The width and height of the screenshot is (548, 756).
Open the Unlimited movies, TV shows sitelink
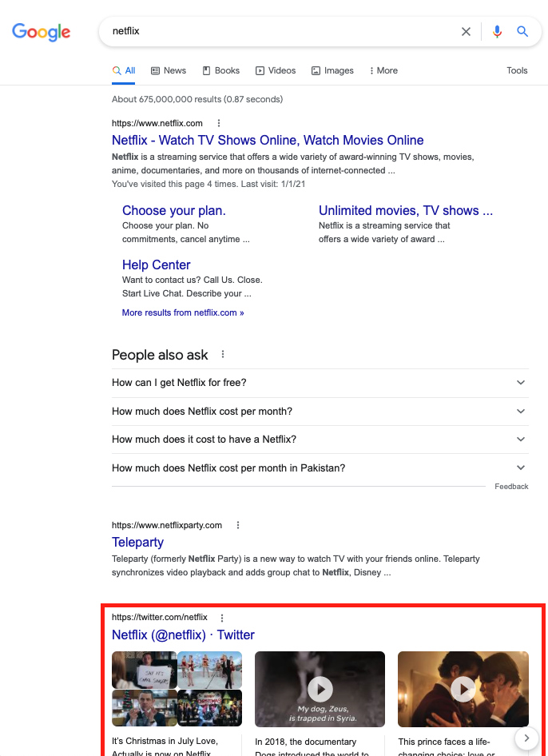click(x=405, y=211)
